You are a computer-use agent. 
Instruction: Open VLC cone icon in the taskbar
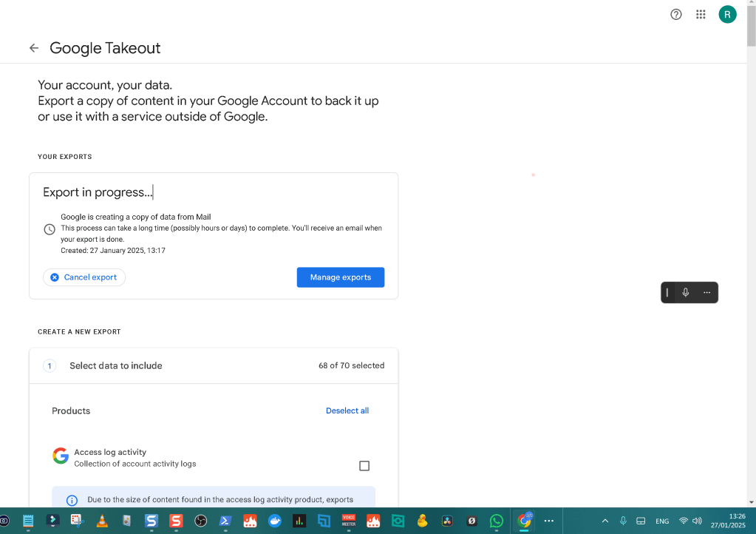pyautogui.click(x=102, y=521)
